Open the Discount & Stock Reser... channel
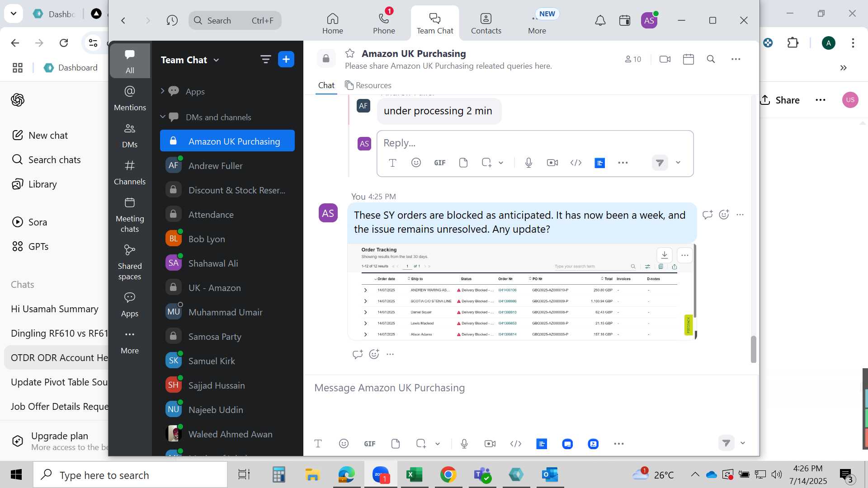The width and height of the screenshot is (868, 488). pyautogui.click(x=227, y=190)
